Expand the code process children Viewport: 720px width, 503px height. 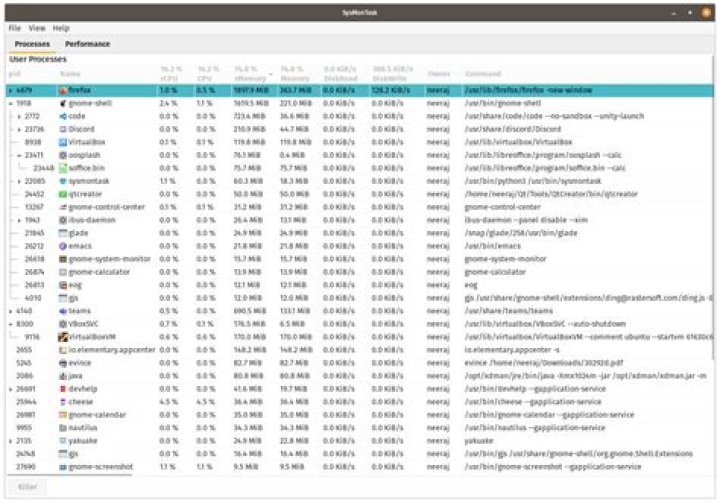pos(19,117)
